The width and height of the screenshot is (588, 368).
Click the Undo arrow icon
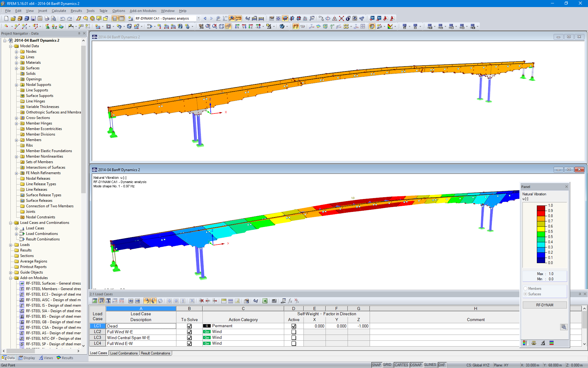[x=62, y=18]
